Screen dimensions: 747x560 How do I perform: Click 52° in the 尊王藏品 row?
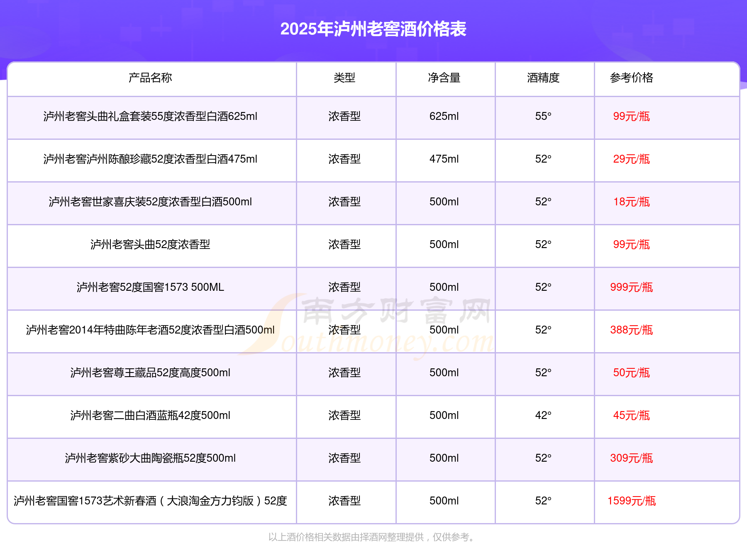click(543, 373)
